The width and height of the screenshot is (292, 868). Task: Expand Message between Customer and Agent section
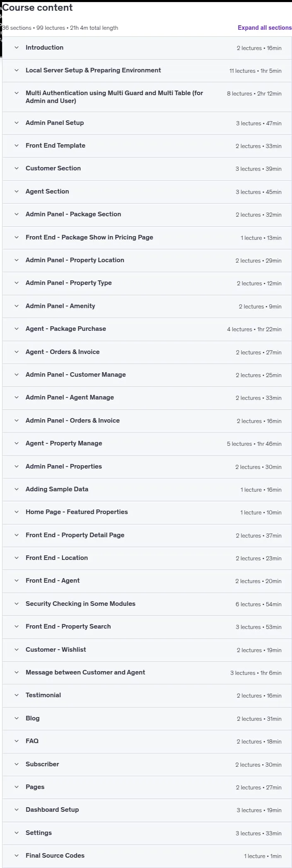click(x=147, y=673)
